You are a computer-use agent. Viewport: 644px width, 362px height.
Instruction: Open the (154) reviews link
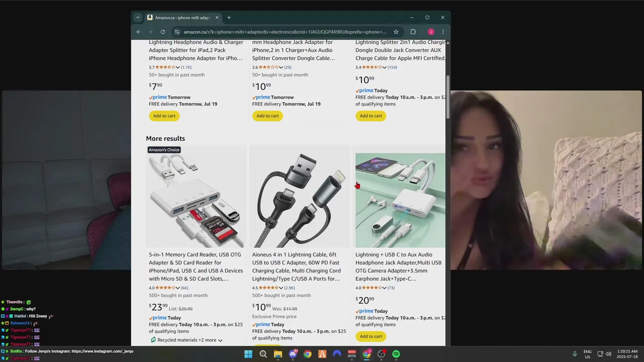392,67
